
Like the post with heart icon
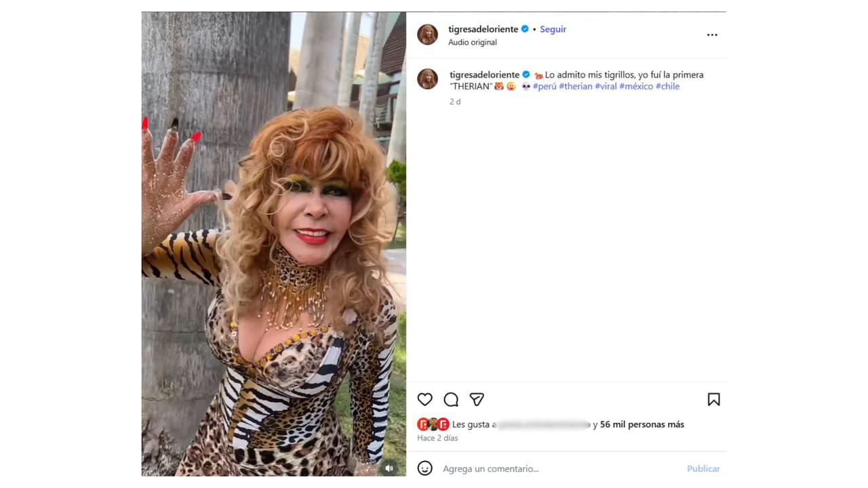click(425, 399)
